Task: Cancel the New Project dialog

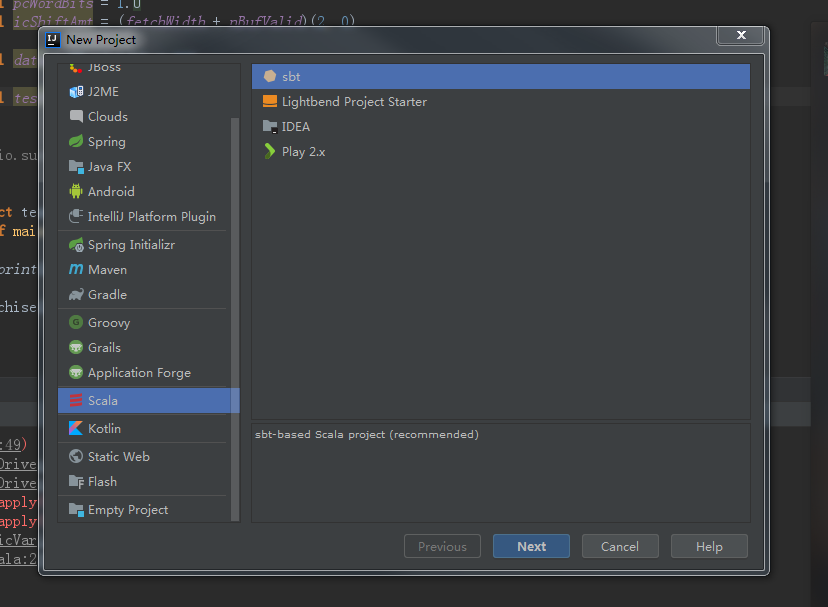Action: click(x=620, y=546)
